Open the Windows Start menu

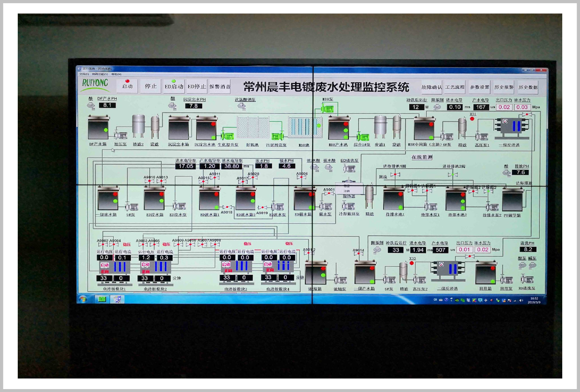[83, 299]
